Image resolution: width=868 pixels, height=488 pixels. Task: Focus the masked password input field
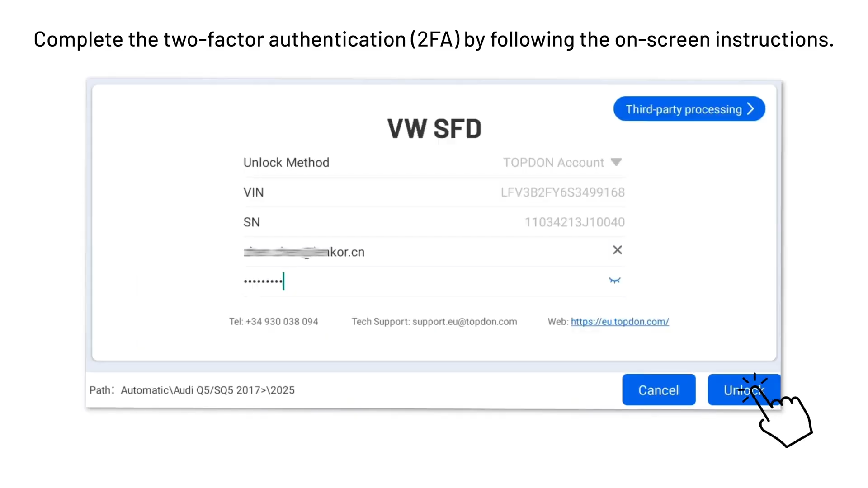407,281
